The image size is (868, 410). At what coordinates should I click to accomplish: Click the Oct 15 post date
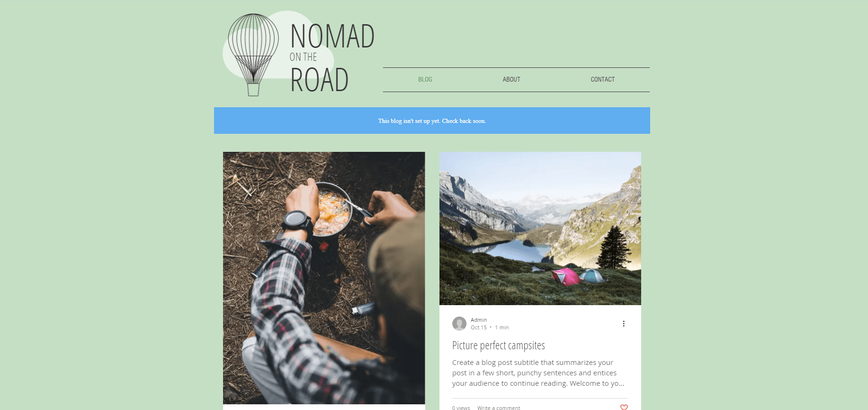tap(479, 327)
